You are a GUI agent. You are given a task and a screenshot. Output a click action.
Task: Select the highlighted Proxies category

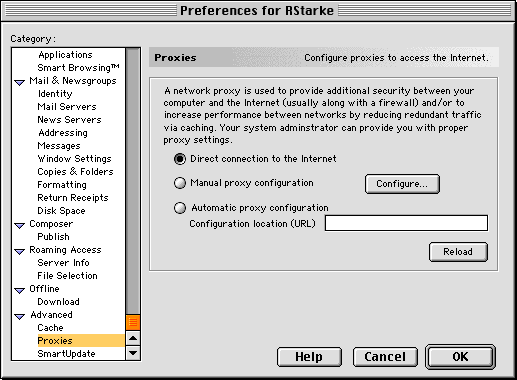(81, 341)
